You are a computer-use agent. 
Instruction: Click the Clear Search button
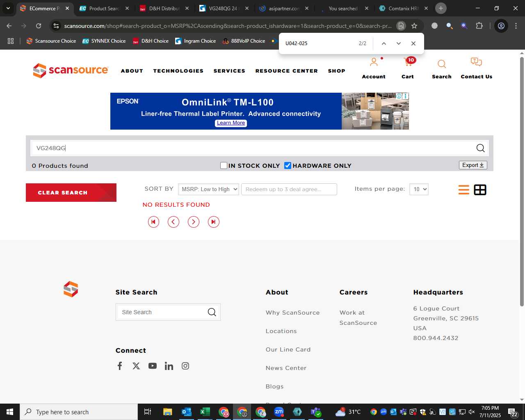coord(71,192)
